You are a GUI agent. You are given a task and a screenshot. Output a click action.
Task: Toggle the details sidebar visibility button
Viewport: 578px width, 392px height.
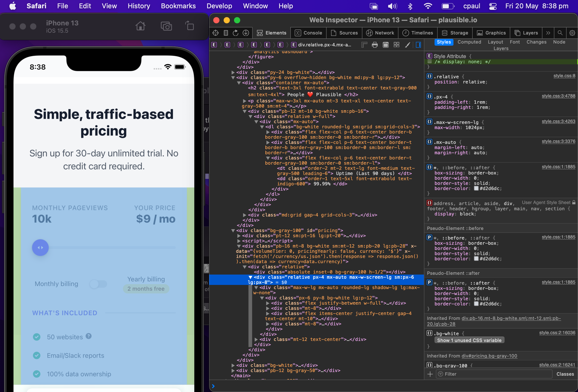tap(418, 45)
